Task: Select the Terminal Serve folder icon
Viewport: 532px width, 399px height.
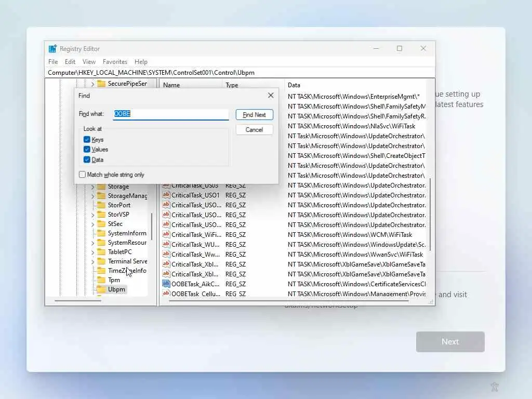Action: click(x=101, y=261)
